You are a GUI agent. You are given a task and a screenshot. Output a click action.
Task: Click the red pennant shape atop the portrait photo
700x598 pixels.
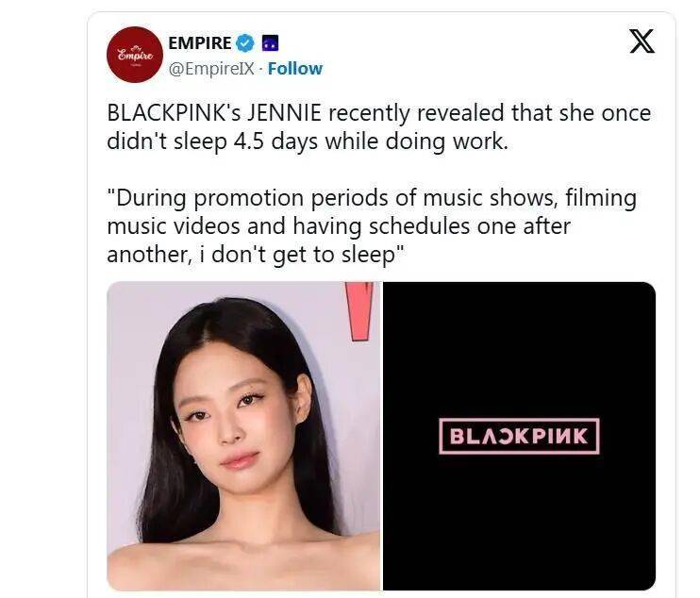[x=359, y=311]
